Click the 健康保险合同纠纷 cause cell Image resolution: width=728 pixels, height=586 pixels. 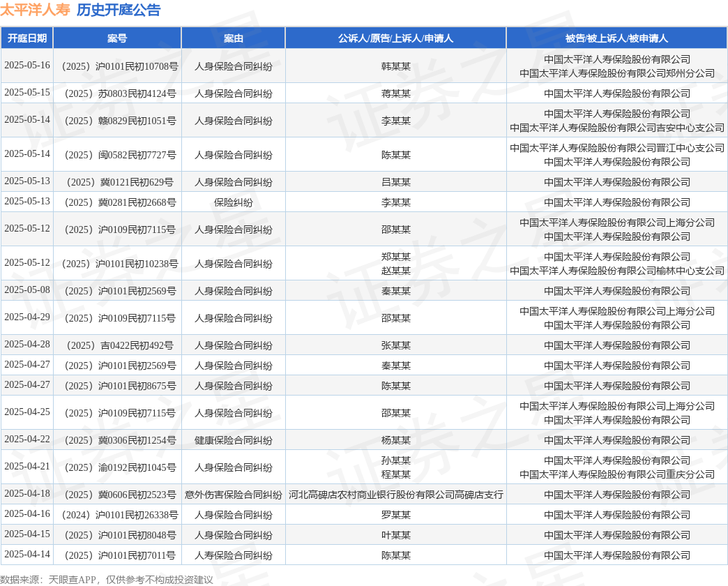pyautogui.click(x=233, y=440)
